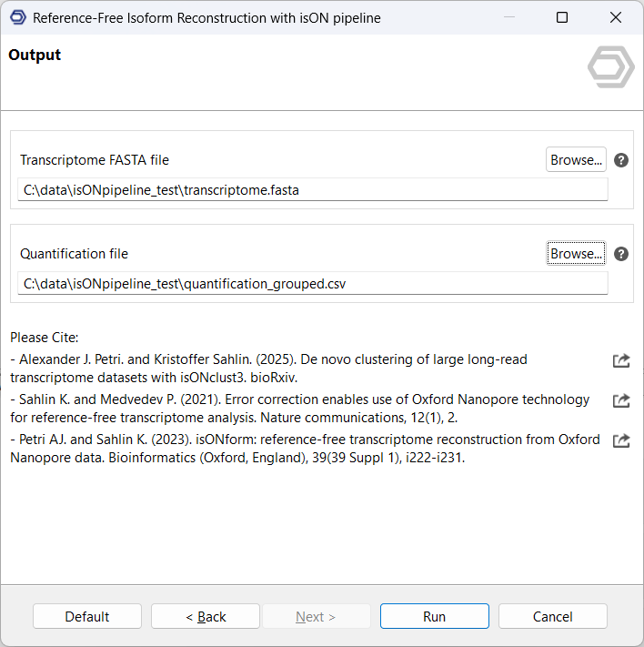Click the hexagon logo in the header

pyautogui.click(x=610, y=66)
